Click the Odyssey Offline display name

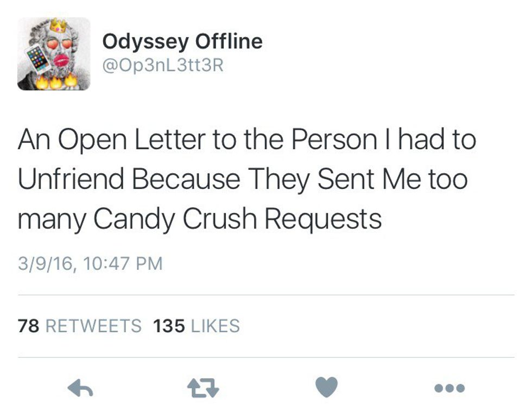[182, 41]
